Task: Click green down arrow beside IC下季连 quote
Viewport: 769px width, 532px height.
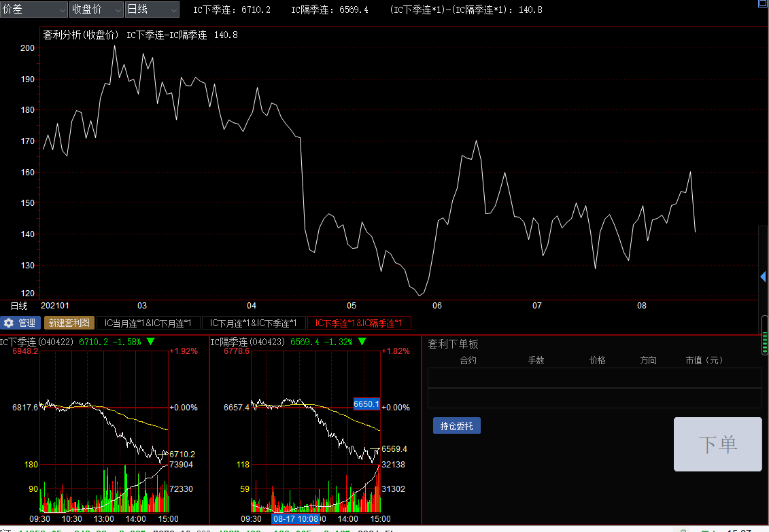Action: 150,342
